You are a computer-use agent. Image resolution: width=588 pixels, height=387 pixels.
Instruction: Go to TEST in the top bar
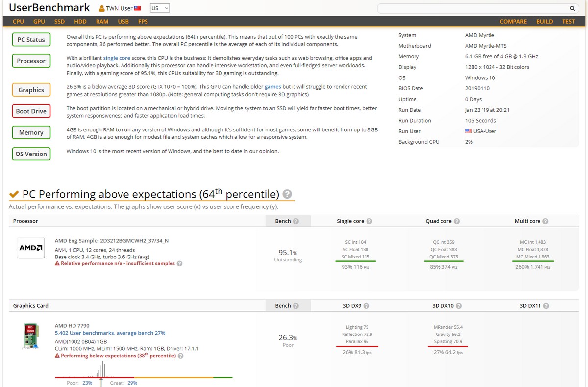pyautogui.click(x=568, y=22)
